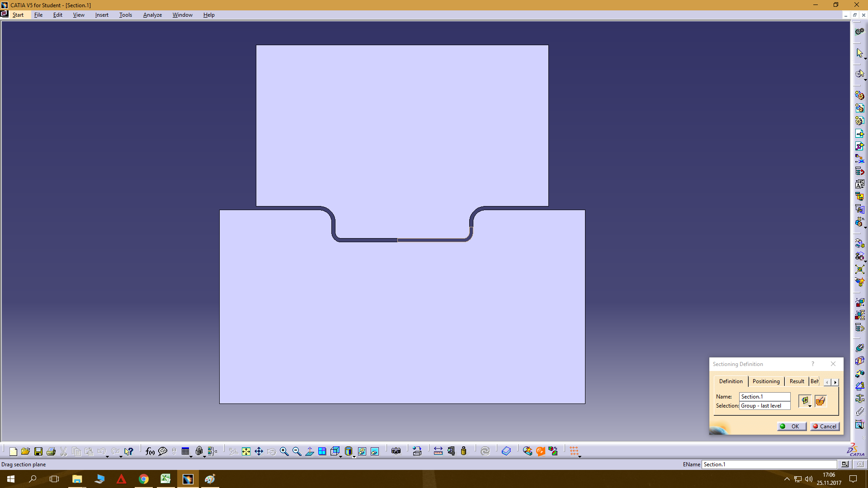Screen dimensions: 868x488
Task: Cancel the Sectioning Definition dialog
Action: [x=825, y=426]
